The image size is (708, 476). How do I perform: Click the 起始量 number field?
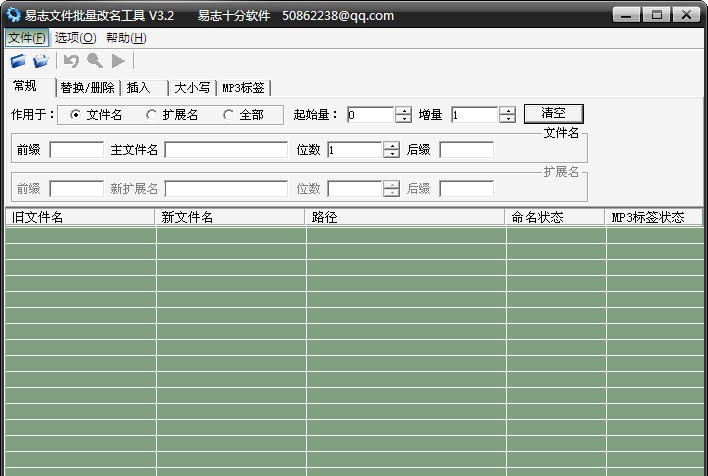[x=371, y=115]
